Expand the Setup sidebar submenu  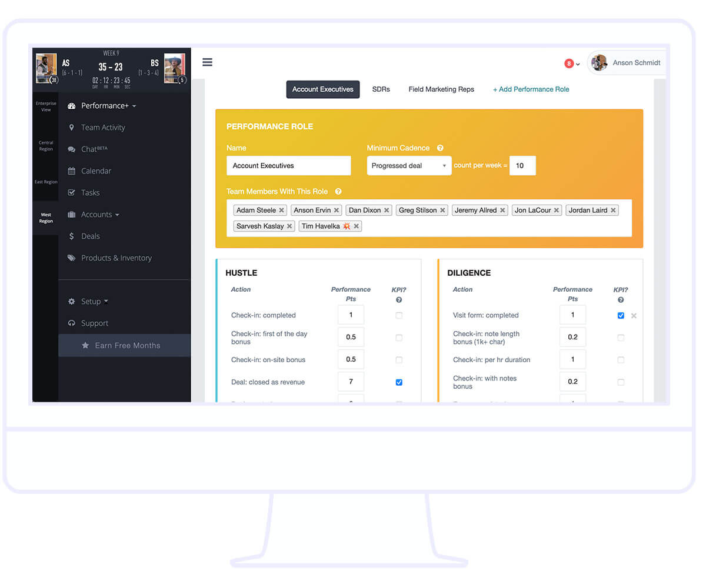pyautogui.click(x=106, y=302)
